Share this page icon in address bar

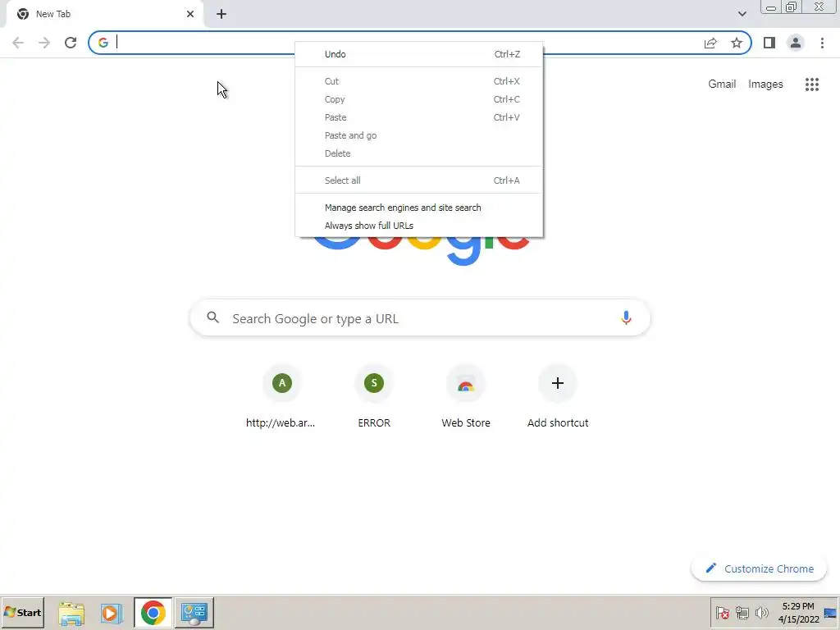(x=710, y=43)
